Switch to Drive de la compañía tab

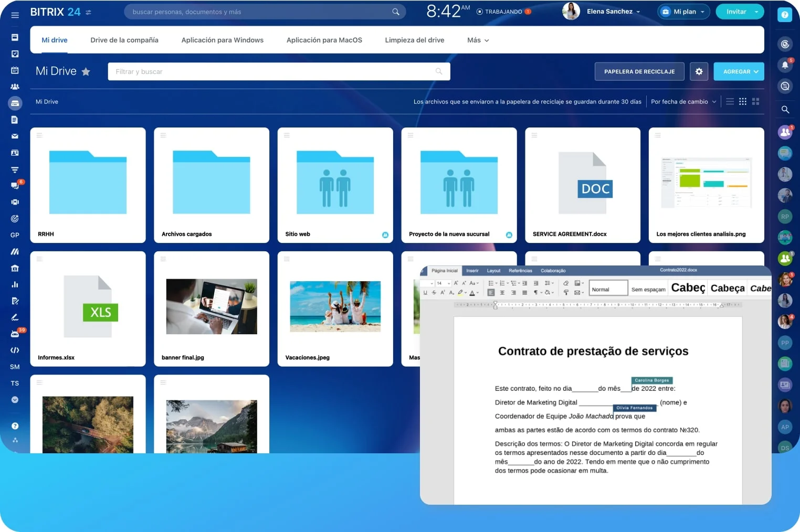click(x=124, y=40)
